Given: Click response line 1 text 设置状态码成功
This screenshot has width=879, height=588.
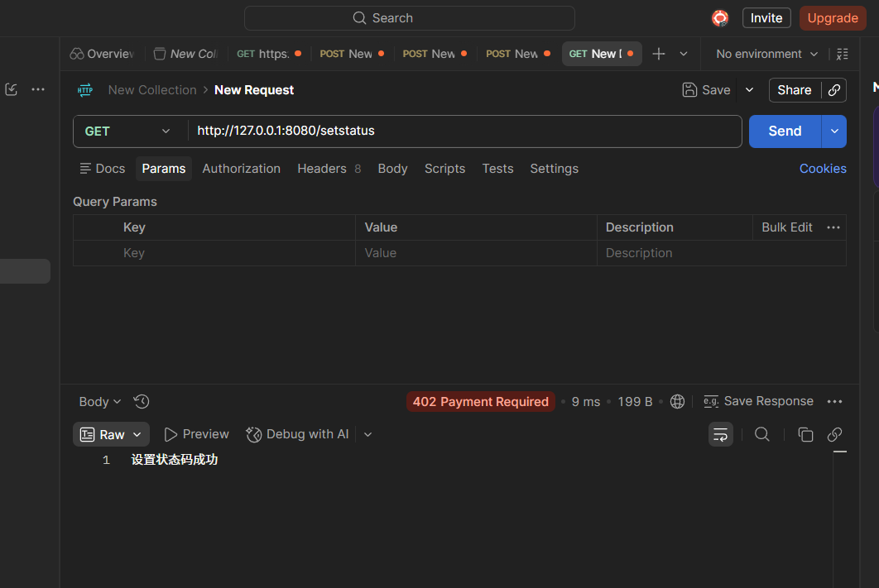Looking at the screenshot, I should 175,460.
